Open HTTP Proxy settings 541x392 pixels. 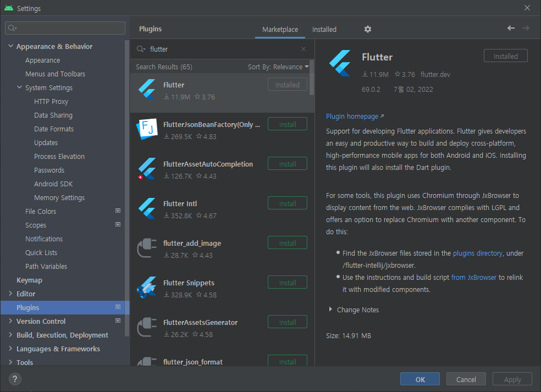point(51,102)
